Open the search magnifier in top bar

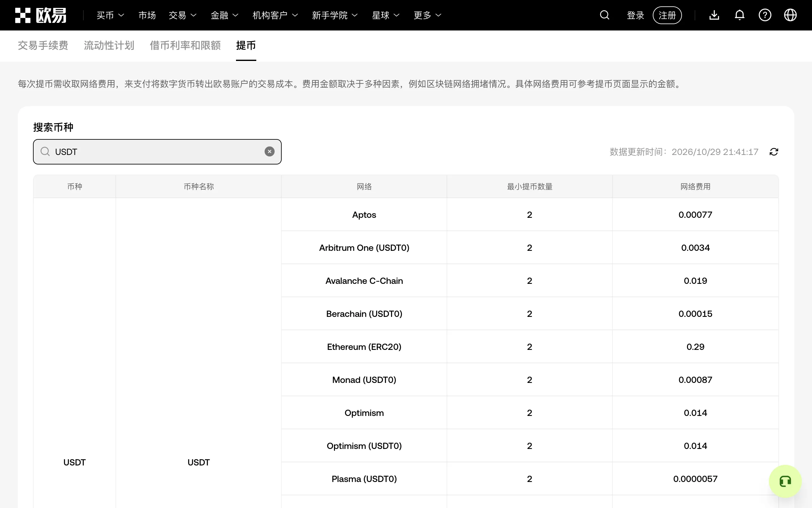(x=604, y=15)
